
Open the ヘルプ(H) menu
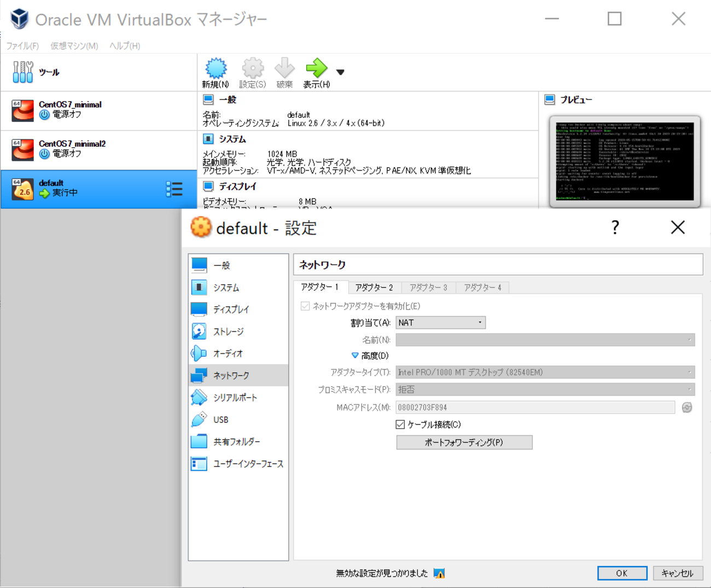(x=125, y=46)
